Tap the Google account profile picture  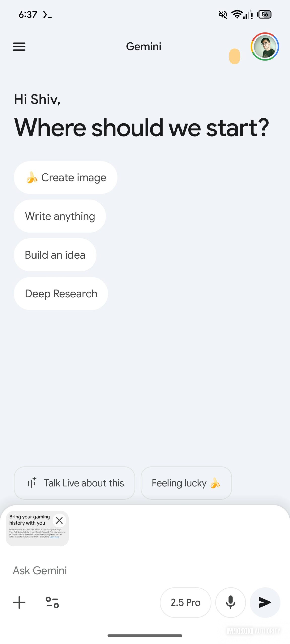[x=265, y=47]
